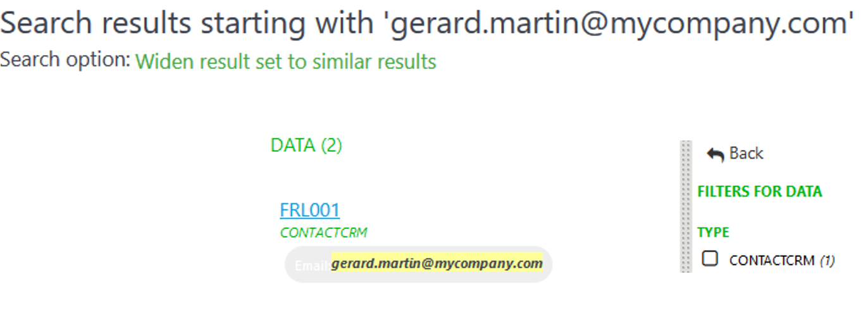Click the FILTERS FOR DATA heading
868x310 pixels.
tap(759, 191)
